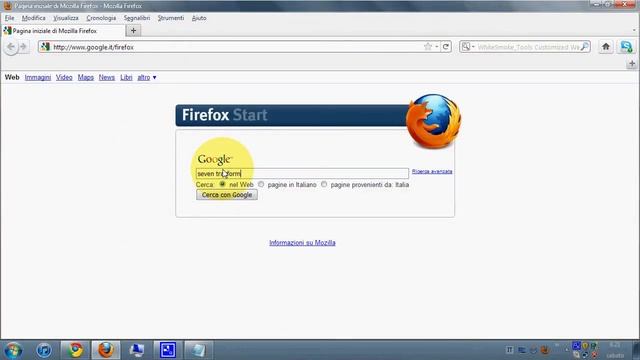Open the blue square taskbar application
640x360 pixels.
[x=168, y=350]
